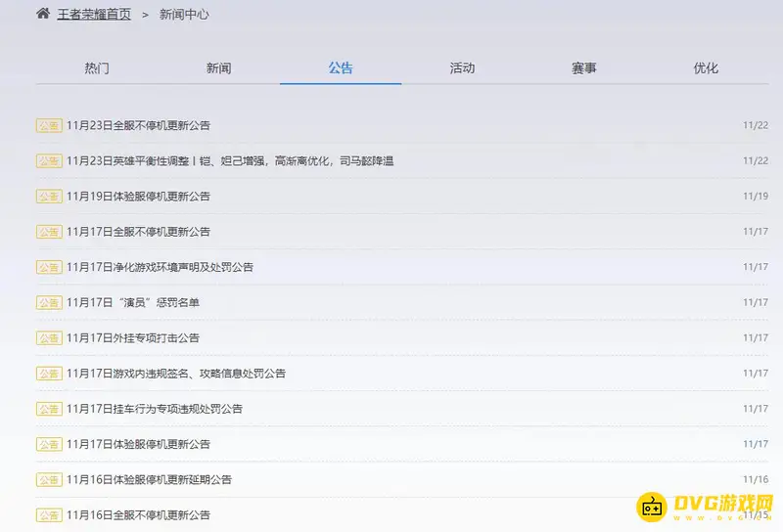Click 公告 tag beside 11月23日全服不停机更新公告

49,125
